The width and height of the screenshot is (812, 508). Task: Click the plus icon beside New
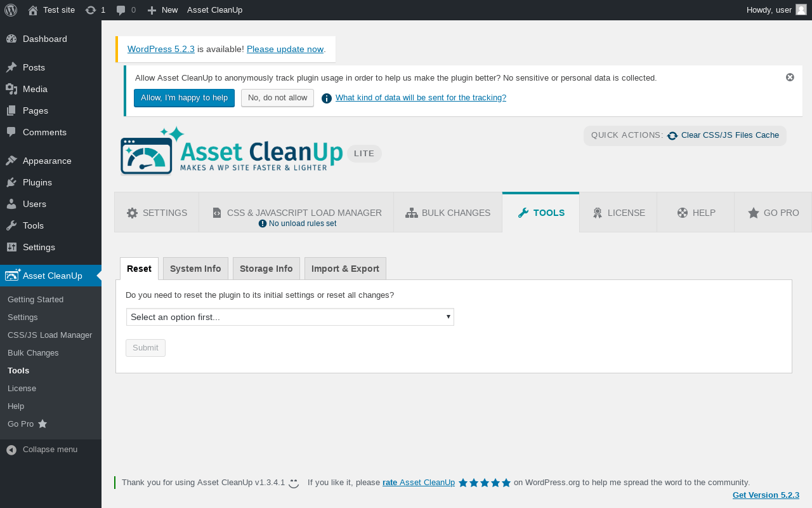click(x=152, y=10)
